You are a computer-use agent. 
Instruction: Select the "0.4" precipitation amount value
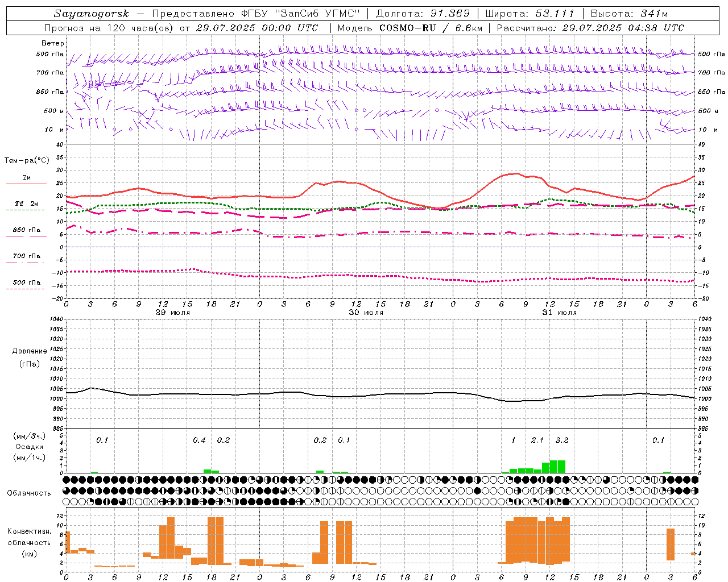coord(199,440)
